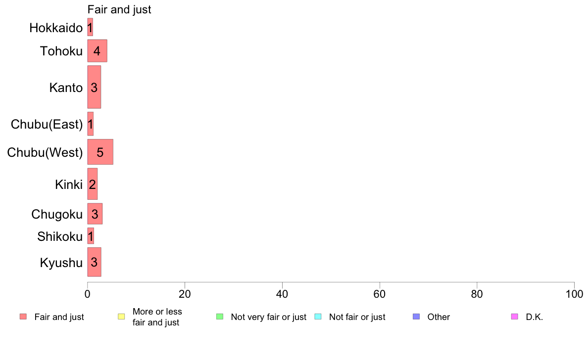Click the Fair and just chart title
The height and width of the screenshot is (364, 588).
point(119,9)
